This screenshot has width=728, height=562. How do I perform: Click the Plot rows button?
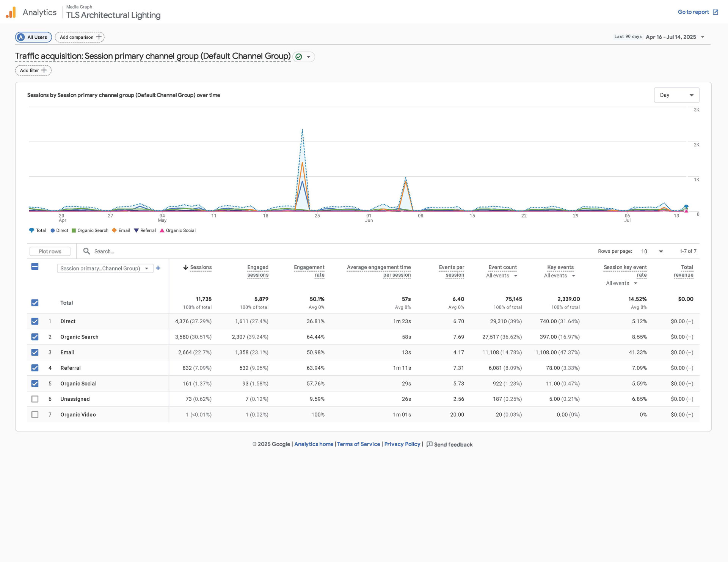(x=50, y=252)
